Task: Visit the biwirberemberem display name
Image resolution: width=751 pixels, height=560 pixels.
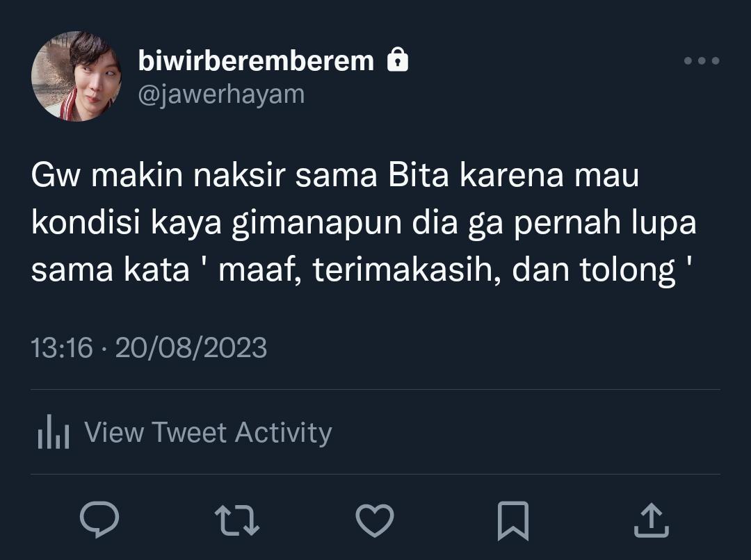Action: 256,60
